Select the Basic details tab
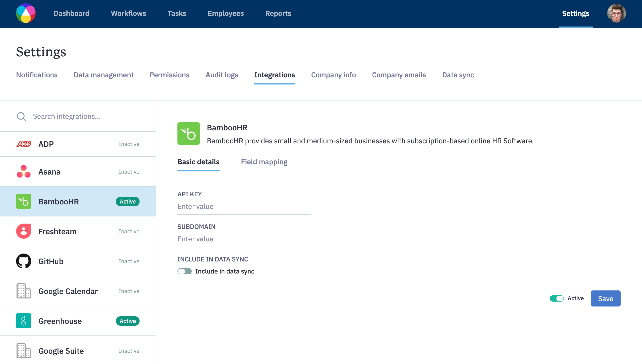This screenshot has width=642, height=364. (198, 162)
